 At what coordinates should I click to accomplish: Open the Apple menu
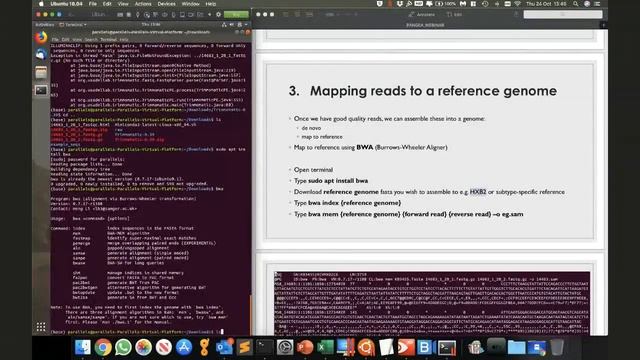(41, 4)
